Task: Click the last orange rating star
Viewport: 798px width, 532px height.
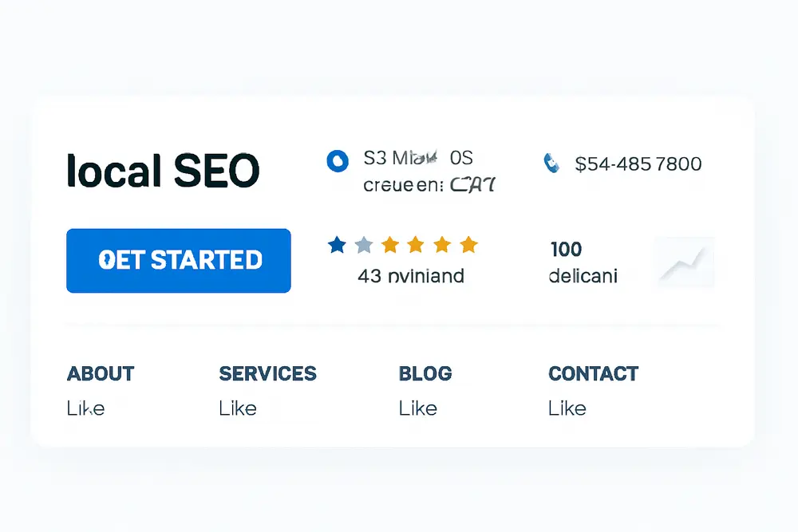Action: tap(468, 245)
